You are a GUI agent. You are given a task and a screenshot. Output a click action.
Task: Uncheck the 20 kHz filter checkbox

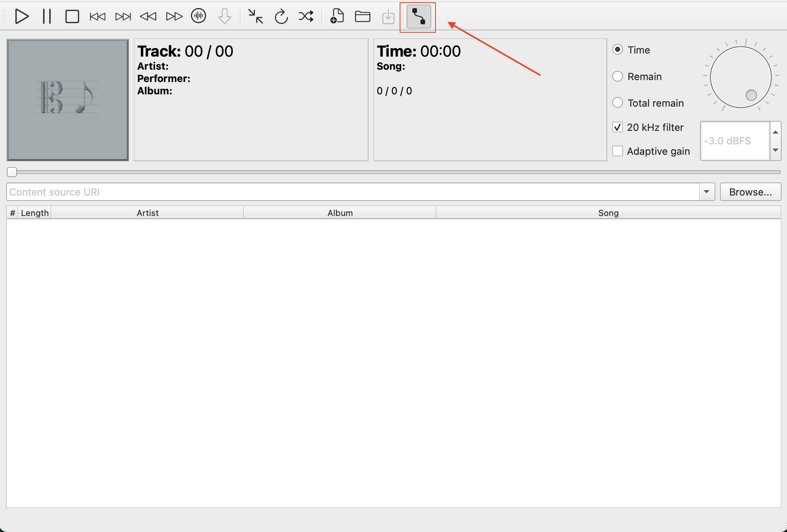(618, 127)
